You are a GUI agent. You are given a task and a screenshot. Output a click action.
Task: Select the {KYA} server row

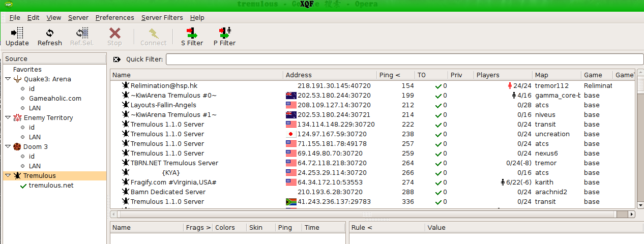coord(373,173)
